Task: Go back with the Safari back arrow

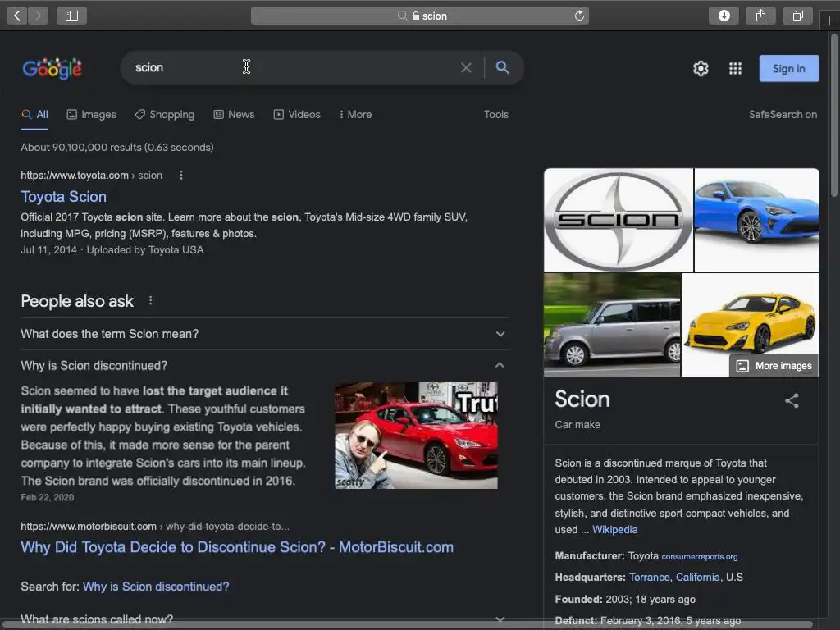Action: [17, 16]
